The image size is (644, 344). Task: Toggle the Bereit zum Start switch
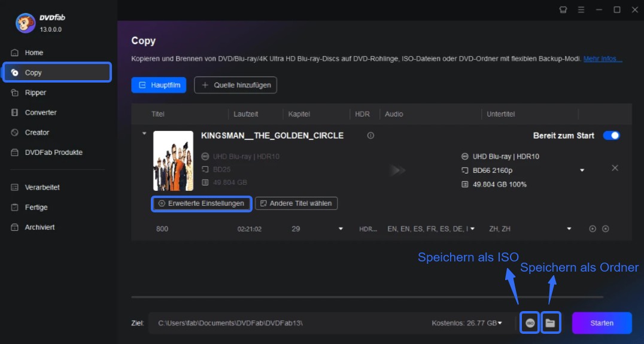pyautogui.click(x=611, y=135)
